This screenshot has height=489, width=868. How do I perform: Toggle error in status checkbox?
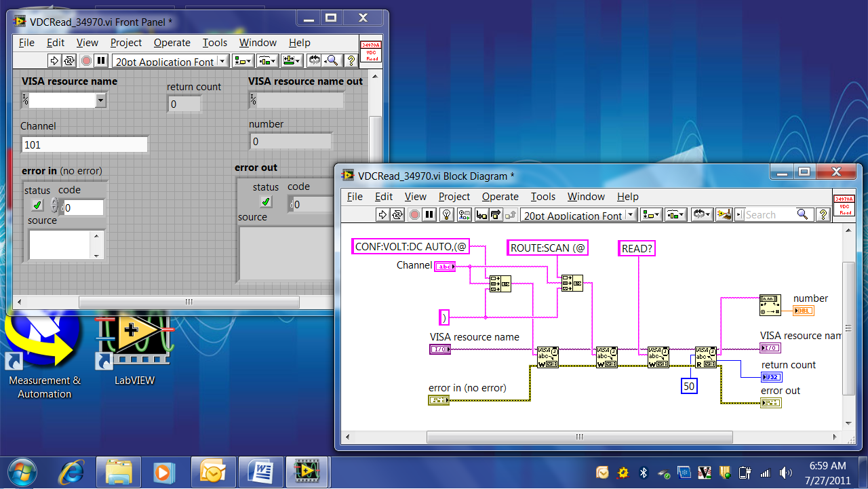37,205
